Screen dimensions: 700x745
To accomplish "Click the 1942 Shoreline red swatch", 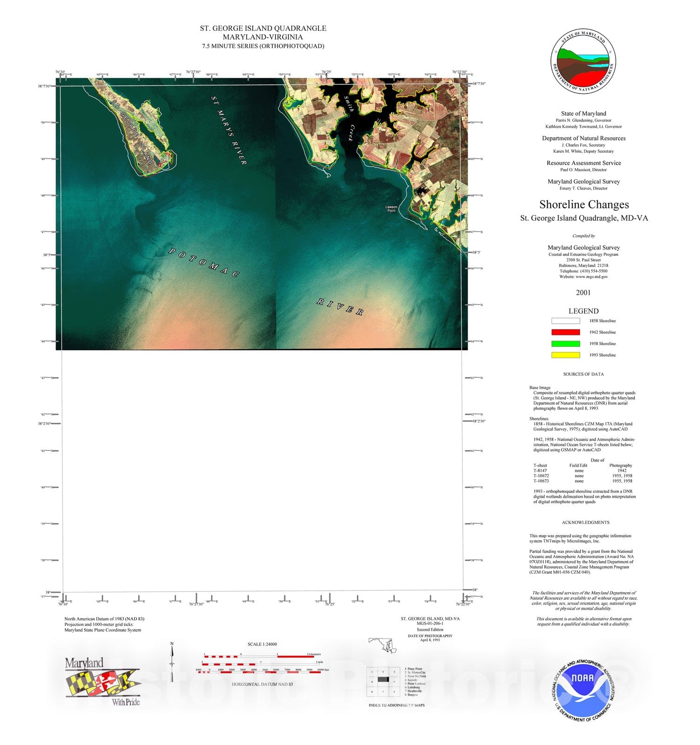I will [565, 332].
